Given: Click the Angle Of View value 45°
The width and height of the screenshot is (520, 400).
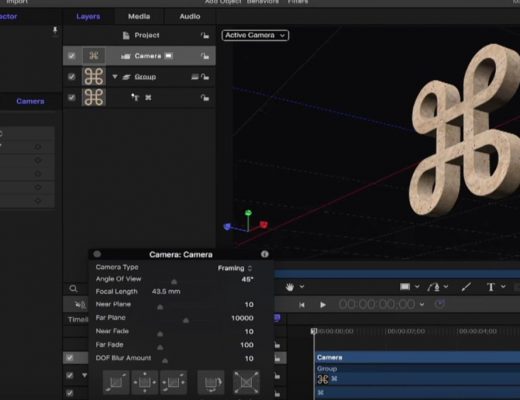Looking at the screenshot, I should coord(247,279).
